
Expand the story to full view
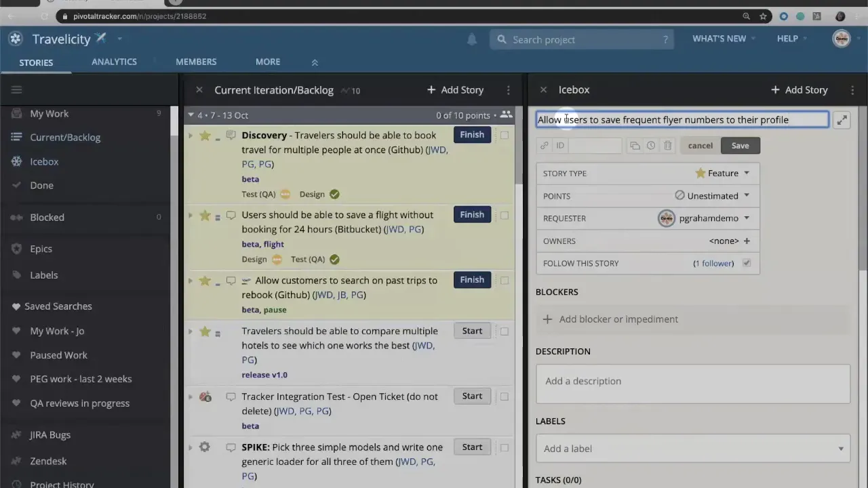pos(842,119)
